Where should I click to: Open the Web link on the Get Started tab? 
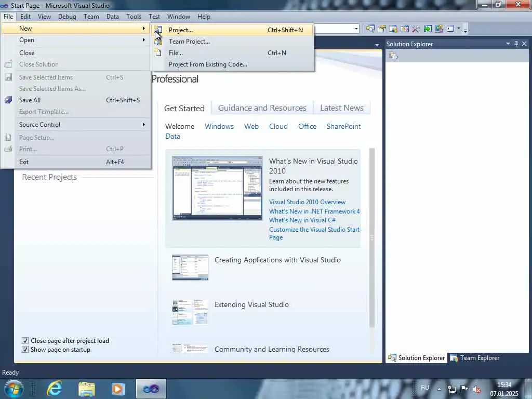[251, 126]
